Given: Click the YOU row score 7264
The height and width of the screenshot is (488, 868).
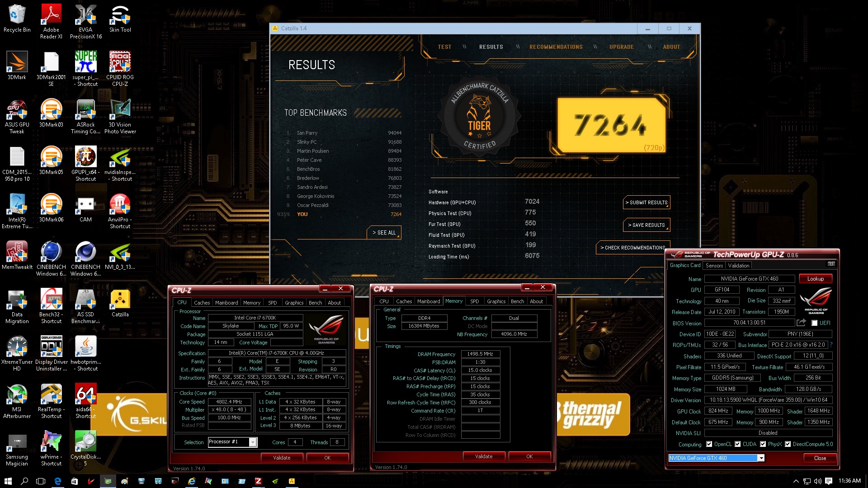Looking at the screenshot, I should coord(396,214).
